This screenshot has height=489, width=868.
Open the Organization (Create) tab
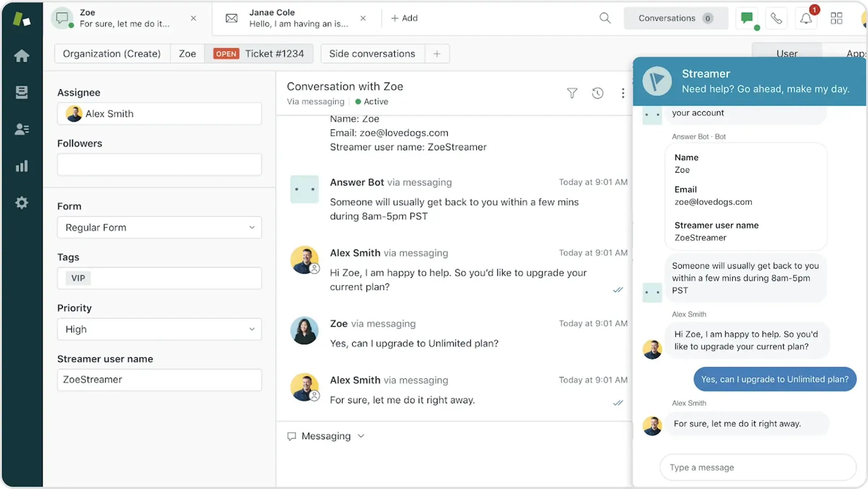pos(112,54)
